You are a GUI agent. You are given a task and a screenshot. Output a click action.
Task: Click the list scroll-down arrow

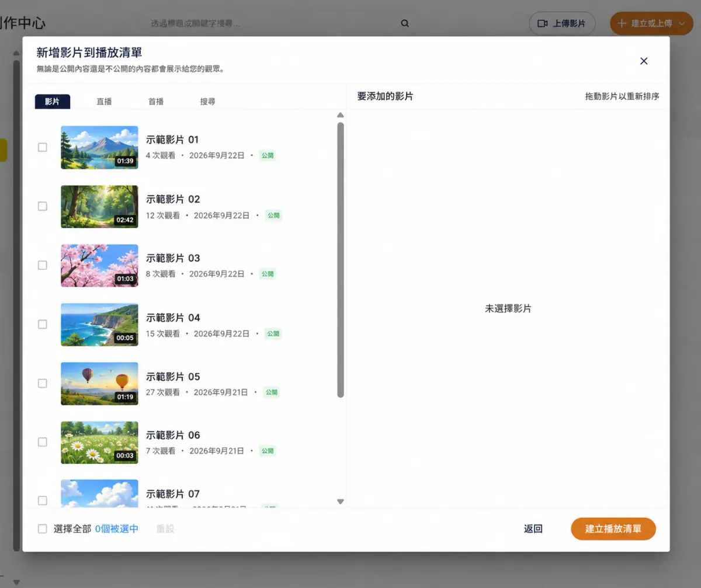tap(341, 502)
